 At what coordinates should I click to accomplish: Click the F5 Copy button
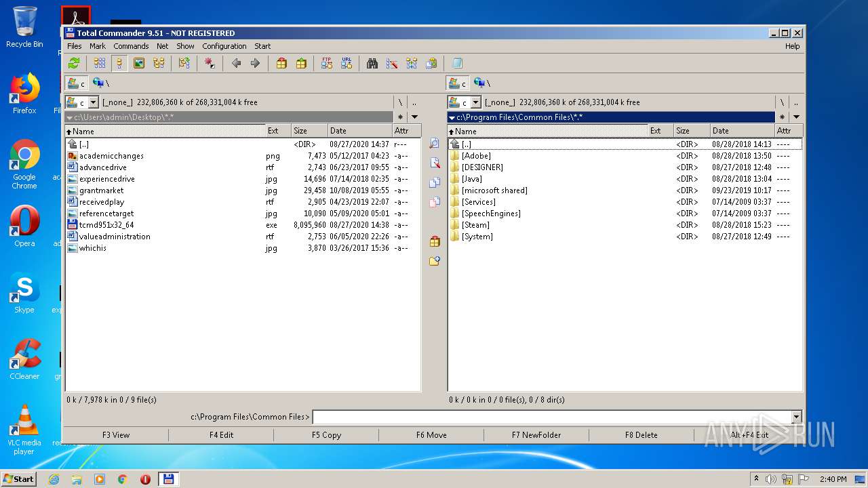(326, 435)
